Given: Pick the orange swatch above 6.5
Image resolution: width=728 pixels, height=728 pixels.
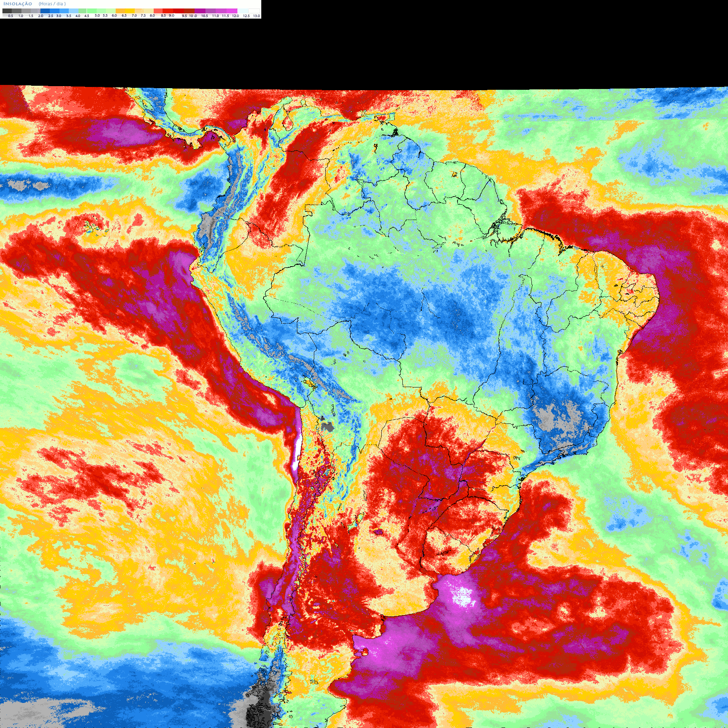Looking at the screenshot, I should pyautogui.click(x=120, y=11).
